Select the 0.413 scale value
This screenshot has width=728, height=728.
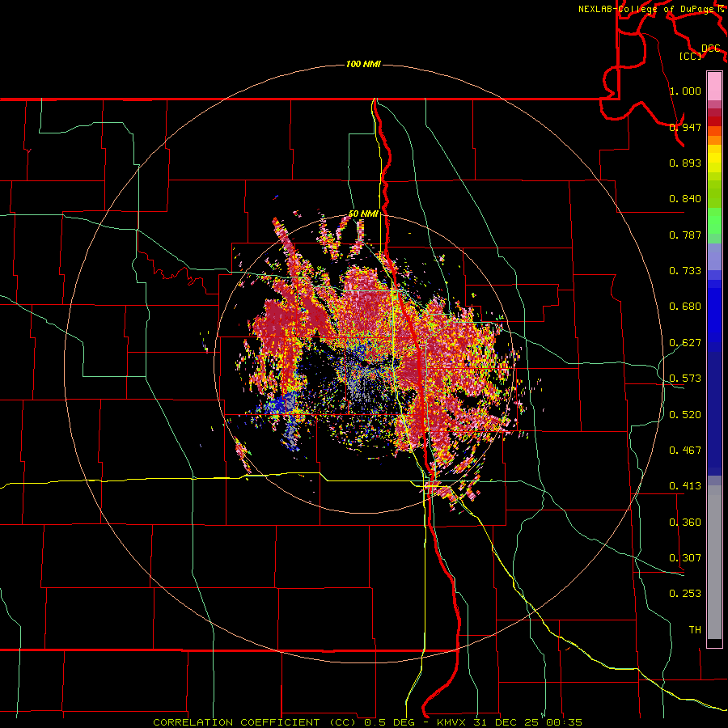pos(685,485)
